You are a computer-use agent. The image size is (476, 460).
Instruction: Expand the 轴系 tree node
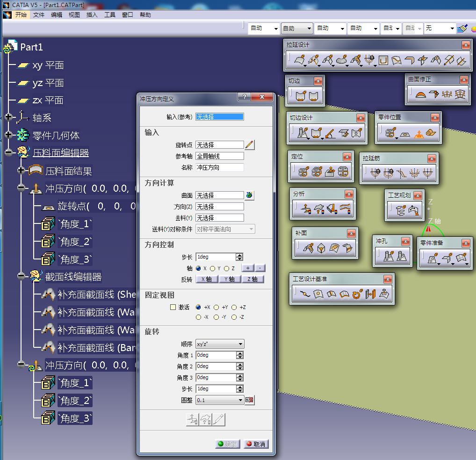(x=8, y=117)
